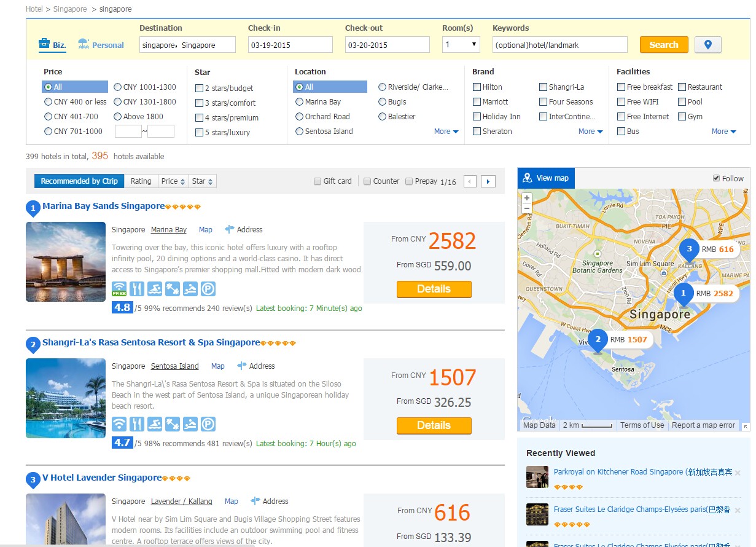756x547 pixels.
Task: Sort results by Star
Action: pos(202,181)
